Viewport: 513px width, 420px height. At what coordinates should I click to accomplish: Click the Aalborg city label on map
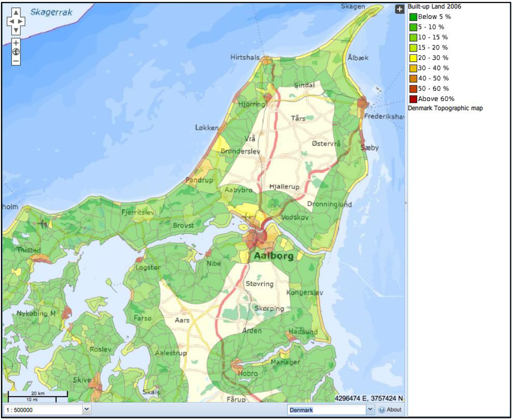coord(273,256)
